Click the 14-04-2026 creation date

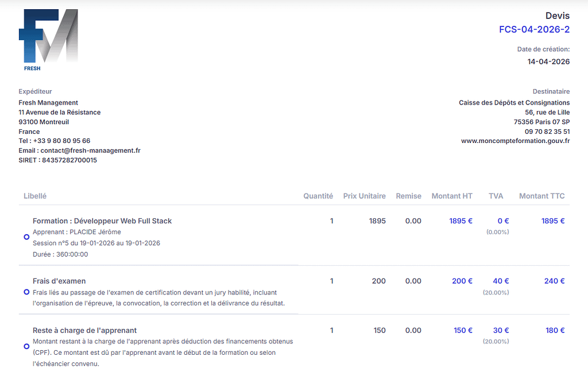pyautogui.click(x=548, y=61)
